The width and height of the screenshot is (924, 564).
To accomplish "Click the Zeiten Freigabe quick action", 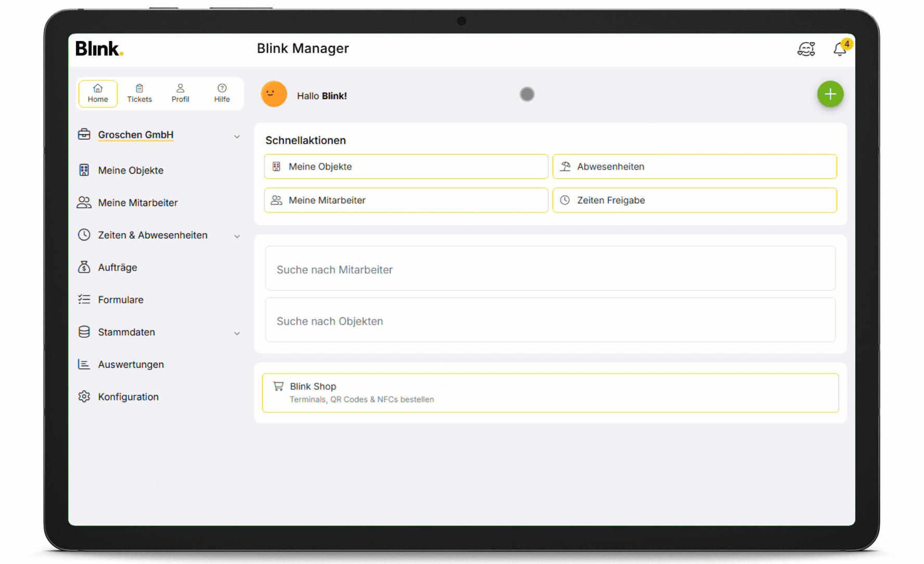I will [x=694, y=200].
